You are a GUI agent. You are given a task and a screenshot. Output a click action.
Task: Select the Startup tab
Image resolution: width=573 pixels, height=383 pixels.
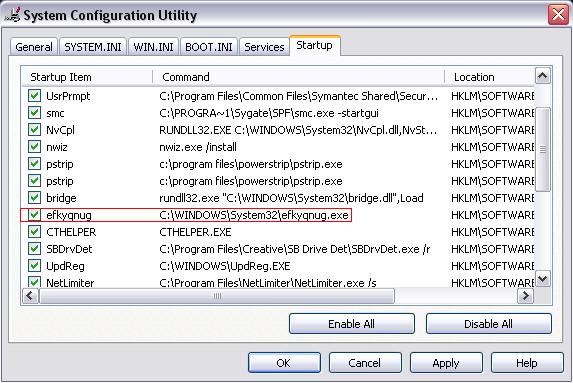(x=315, y=45)
